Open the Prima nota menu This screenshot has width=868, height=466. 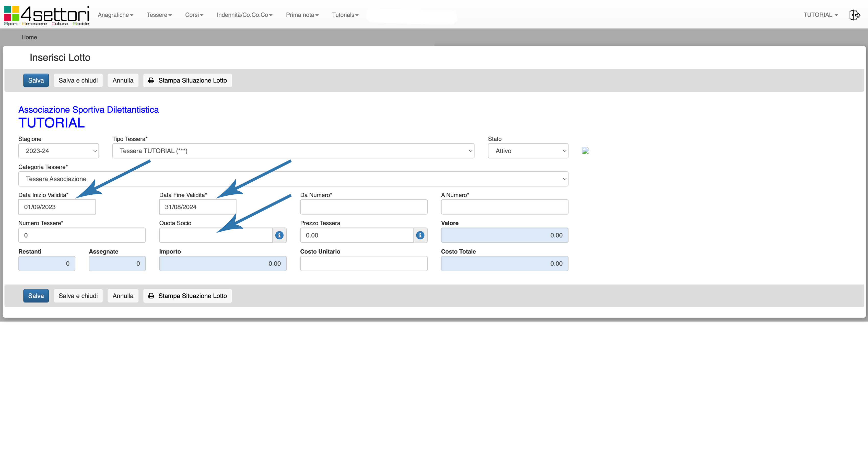302,15
